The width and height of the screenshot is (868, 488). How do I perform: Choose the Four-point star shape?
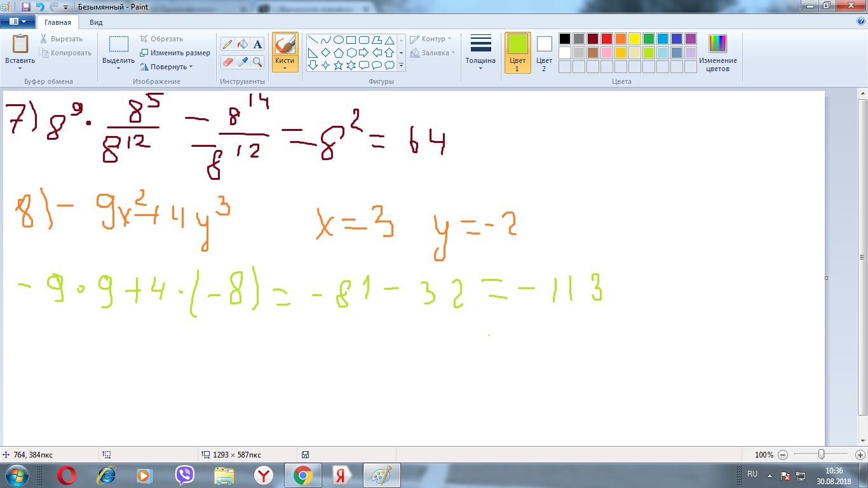tap(326, 65)
